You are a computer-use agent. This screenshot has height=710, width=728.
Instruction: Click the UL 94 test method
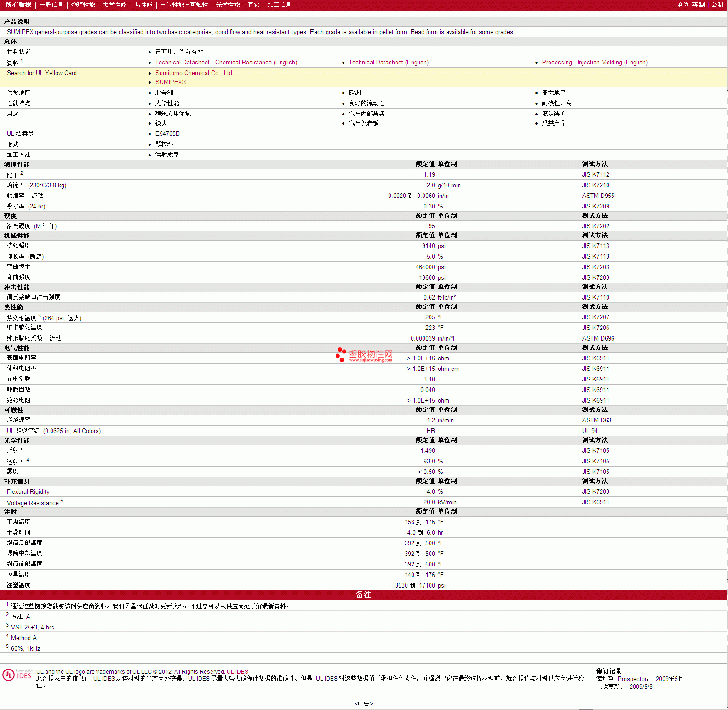tap(590, 431)
